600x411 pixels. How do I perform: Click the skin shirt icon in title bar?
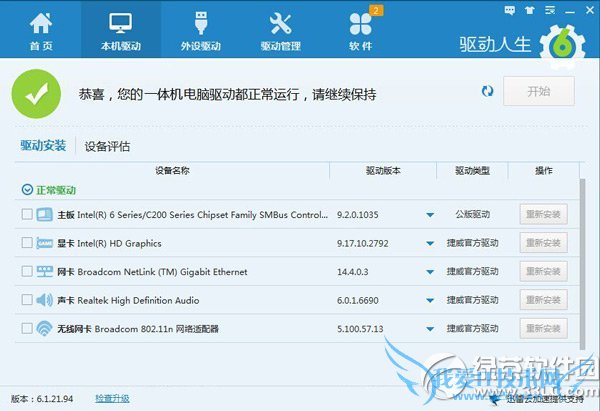(530, 10)
